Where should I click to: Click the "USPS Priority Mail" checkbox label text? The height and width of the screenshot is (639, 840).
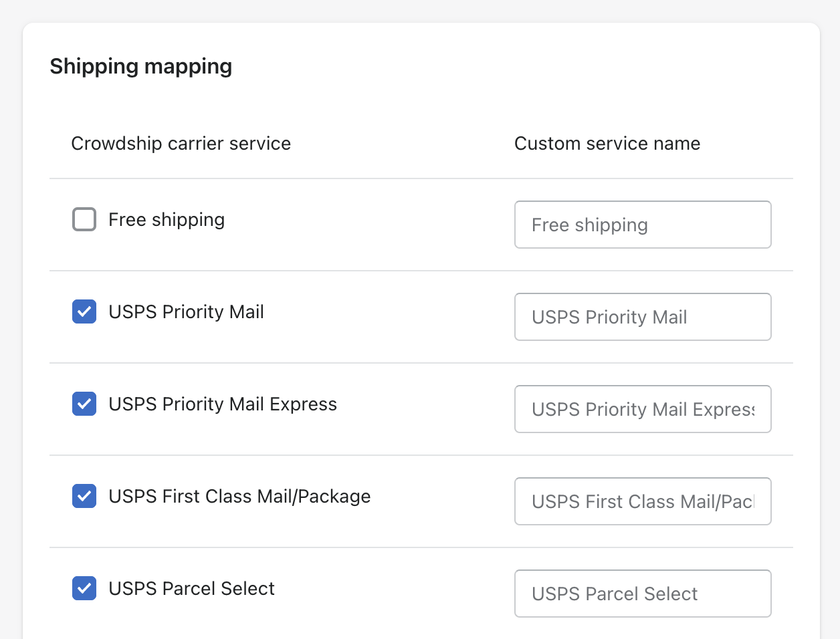point(186,312)
